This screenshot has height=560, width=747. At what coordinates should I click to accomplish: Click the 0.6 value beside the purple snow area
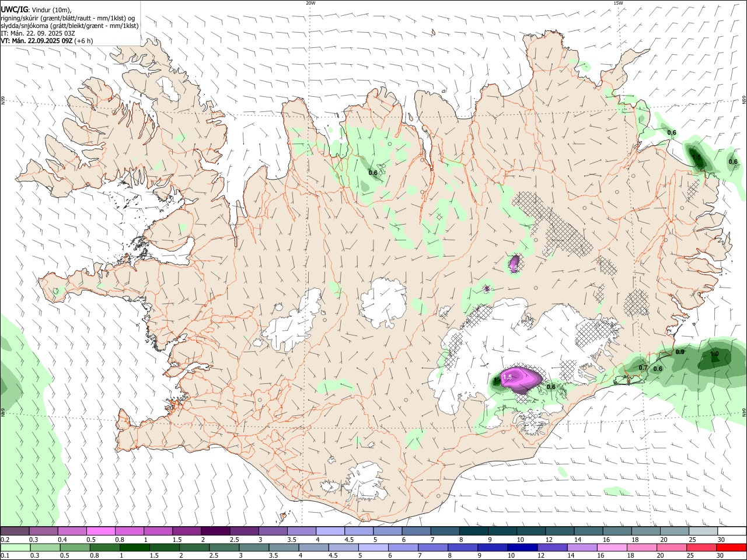tap(551, 387)
